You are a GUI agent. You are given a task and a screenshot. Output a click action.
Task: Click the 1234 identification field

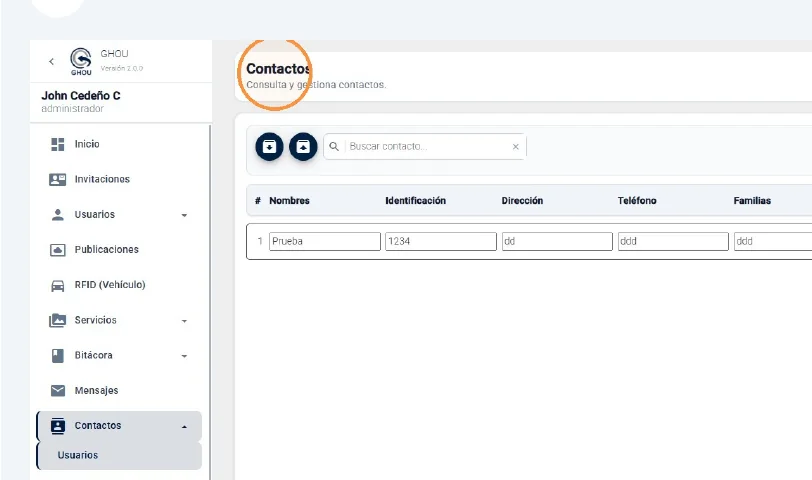pos(441,241)
